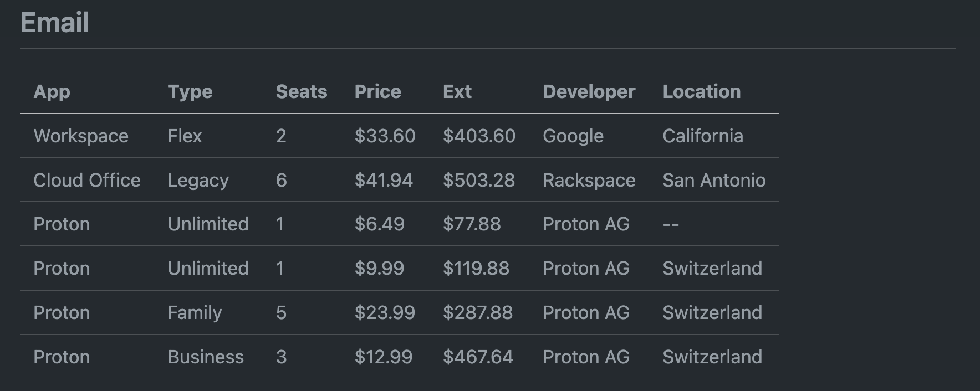Click the California location cell
Image resolution: width=980 pixels, height=391 pixels.
(x=702, y=136)
